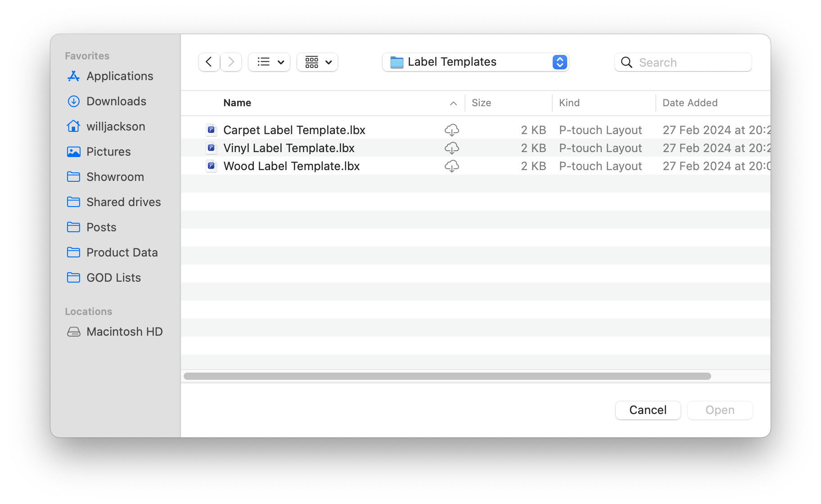Download Vinyl Label Template from cloud
Screen dimensions: 821x504
tap(451, 148)
